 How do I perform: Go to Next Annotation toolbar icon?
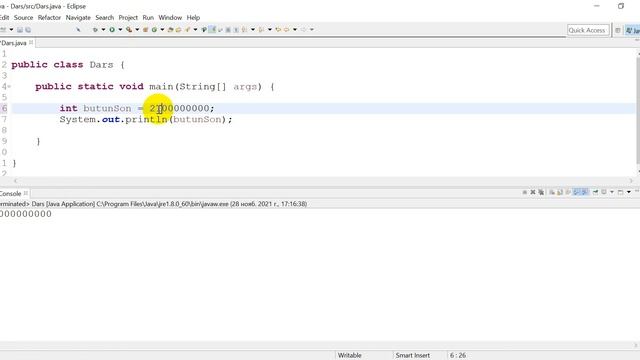tap(244, 29)
